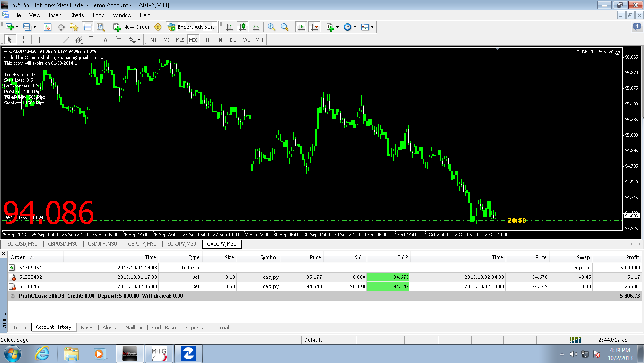
Task: Select the Fibonacci Retracement tool
Action: [x=92, y=40]
